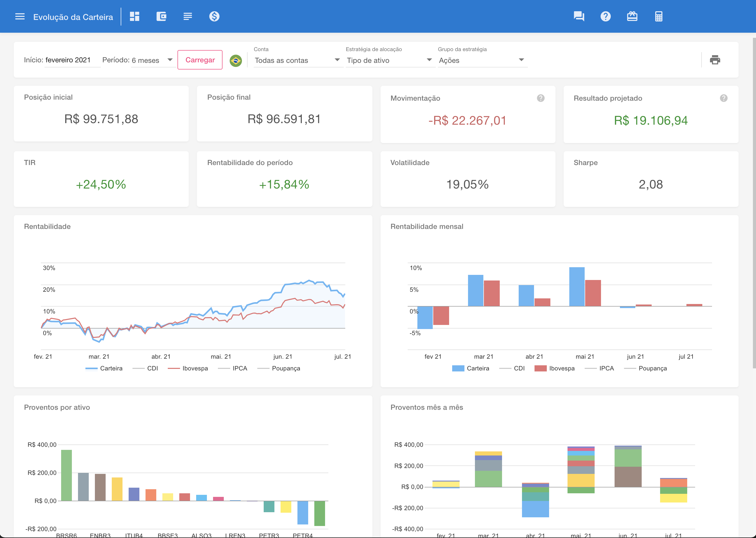Screen dimensions: 756x538
Task: Open the hamburger navigation menu
Action: tap(20, 17)
